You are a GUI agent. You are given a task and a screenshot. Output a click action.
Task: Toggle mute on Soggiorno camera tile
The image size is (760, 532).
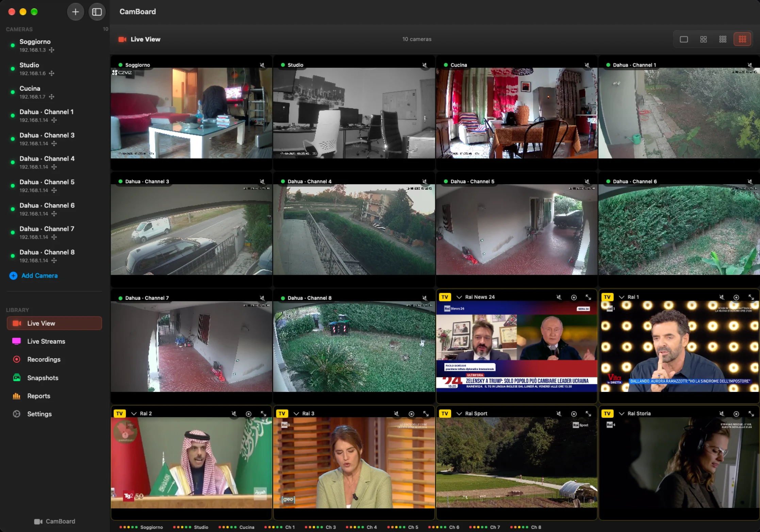[x=262, y=65]
